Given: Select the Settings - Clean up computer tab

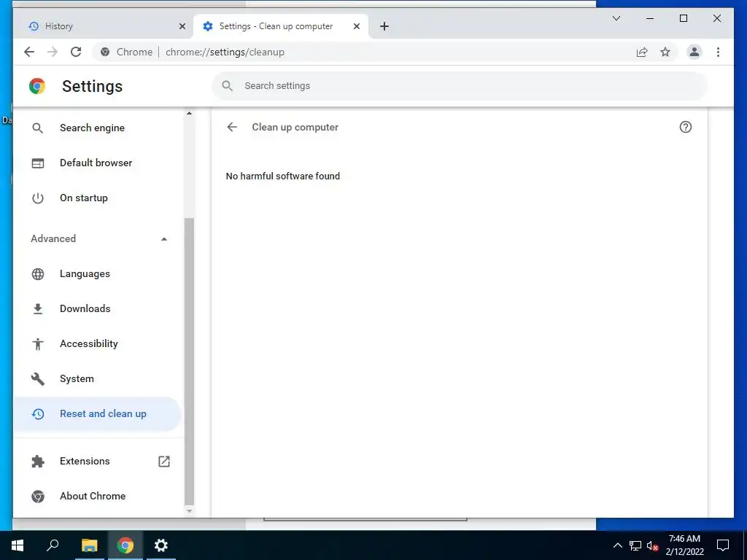Looking at the screenshot, I should (x=281, y=26).
